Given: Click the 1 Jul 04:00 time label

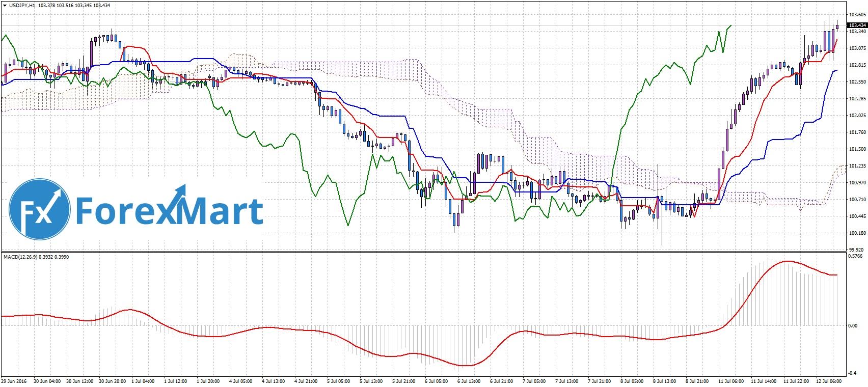Looking at the screenshot, I should [144, 381].
